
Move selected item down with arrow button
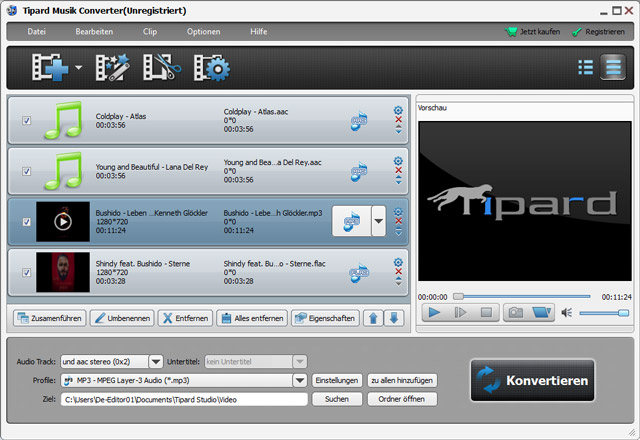[394, 318]
